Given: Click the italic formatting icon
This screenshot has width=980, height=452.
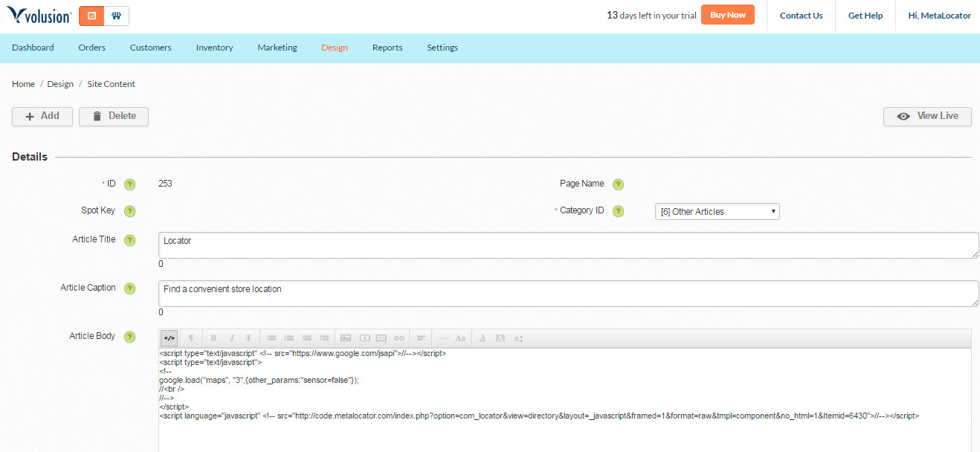Looking at the screenshot, I should (231, 338).
